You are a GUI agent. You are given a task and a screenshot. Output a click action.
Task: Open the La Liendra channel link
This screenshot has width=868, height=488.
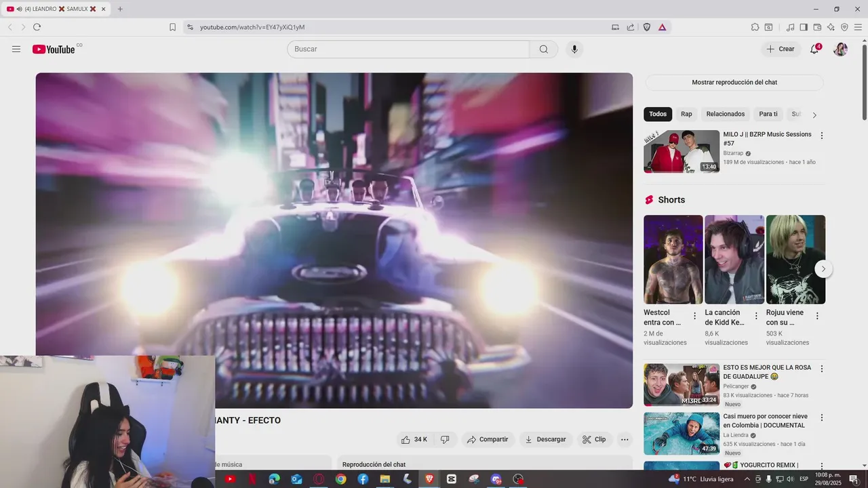tap(736, 435)
